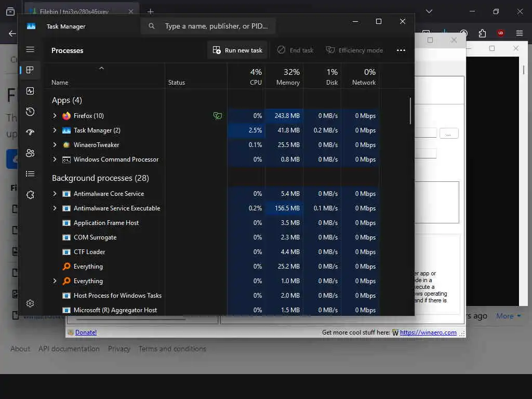
Task: Expand Antimalware Core Service group
Action: click(55, 194)
